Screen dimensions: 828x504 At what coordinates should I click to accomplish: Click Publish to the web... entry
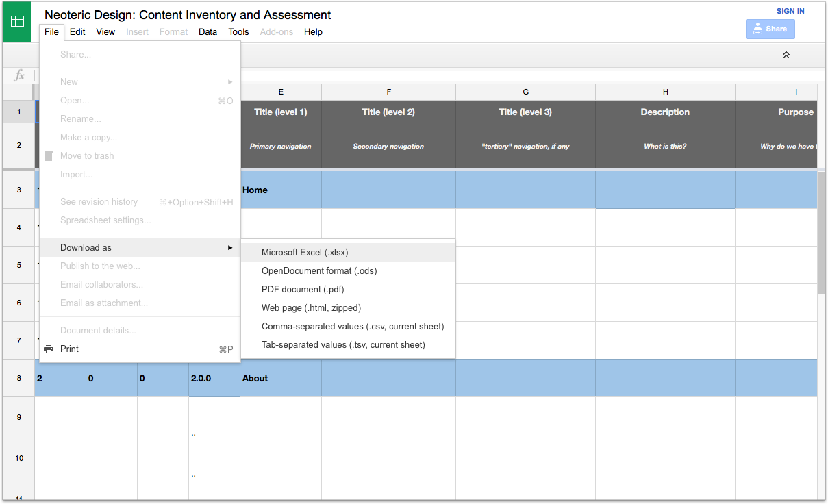pyautogui.click(x=140, y=266)
